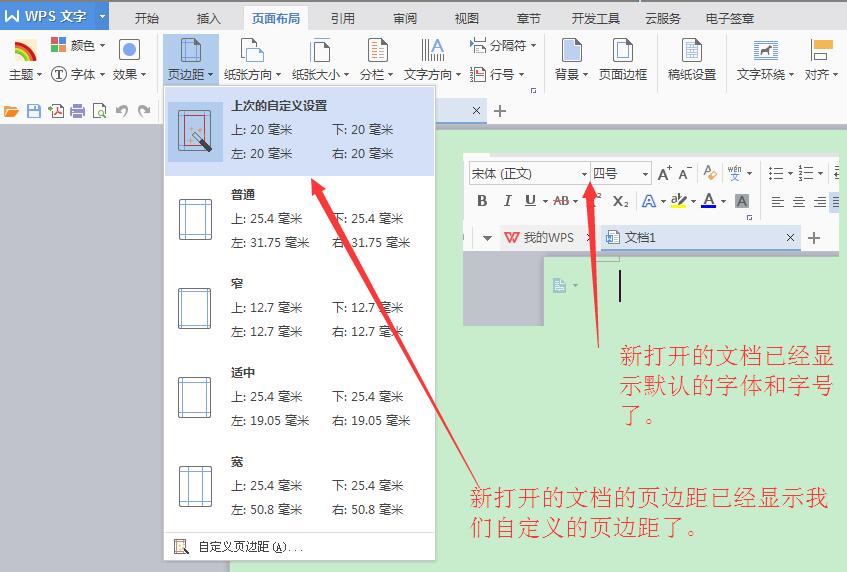The image size is (847, 572).
Task: Click the 页面边框 page border button
Action: click(622, 59)
